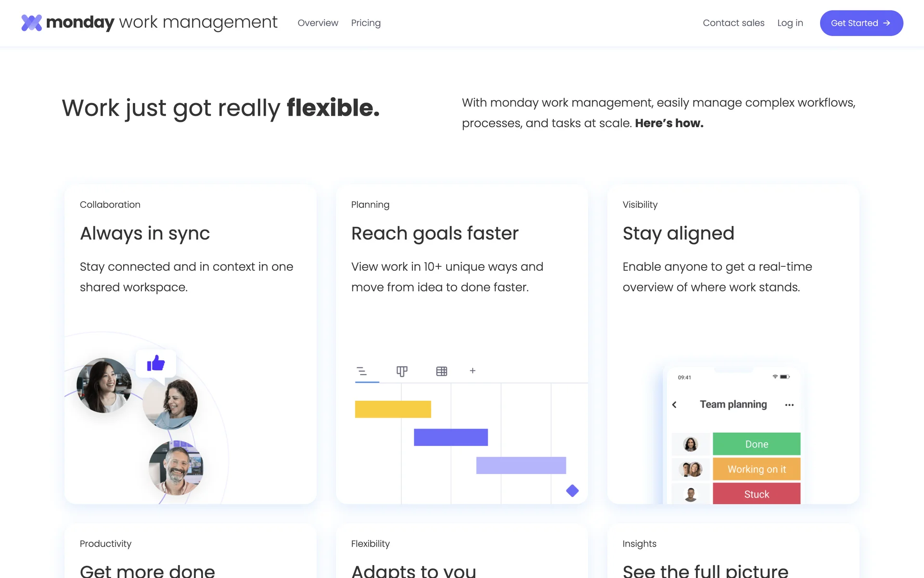Click the Contact sales link

point(733,23)
